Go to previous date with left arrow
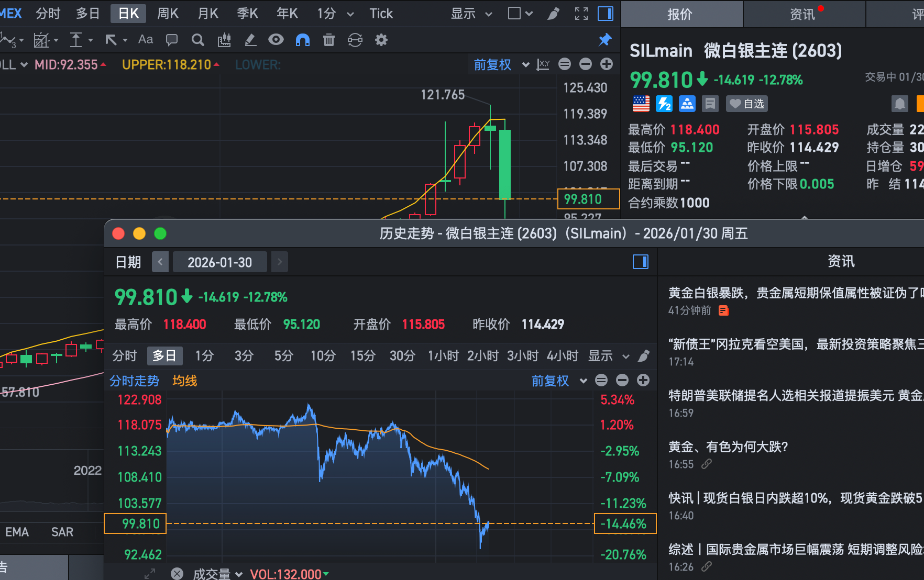This screenshot has width=924, height=580. coord(160,262)
